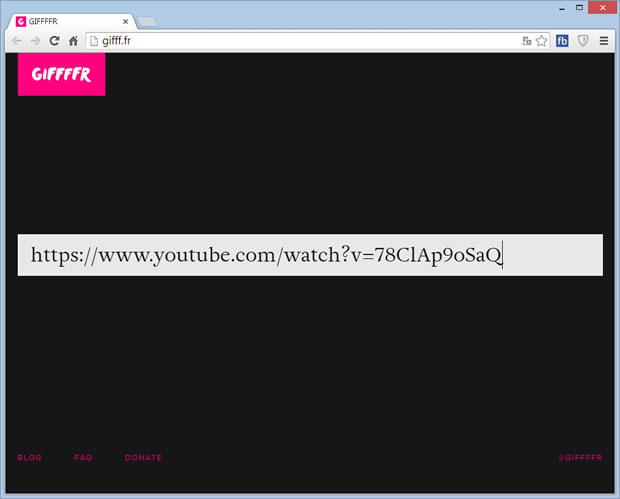Click the page icon in address bar

(x=94, y=41)
